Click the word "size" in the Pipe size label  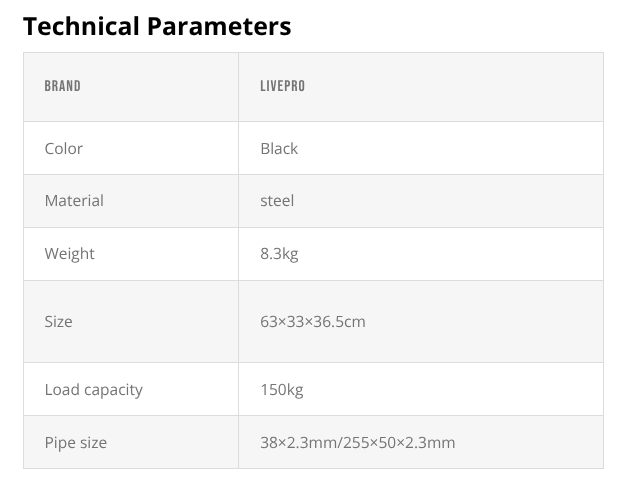[93, 442]
